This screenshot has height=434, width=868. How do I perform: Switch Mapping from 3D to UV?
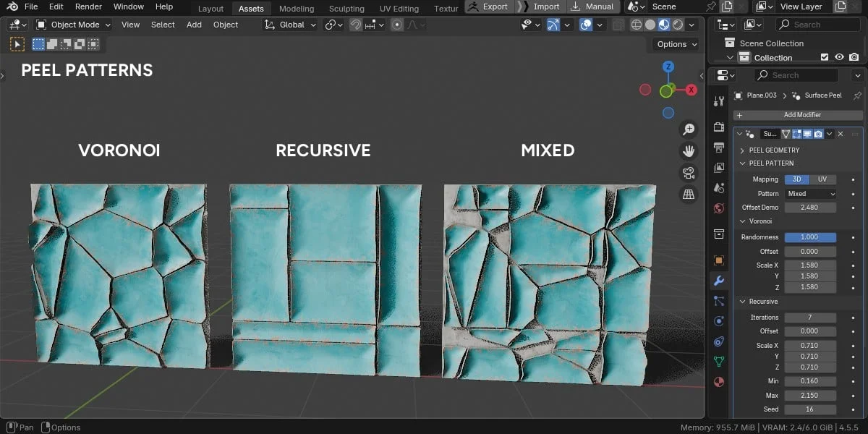pyautogui.click(x=822, y=179)
